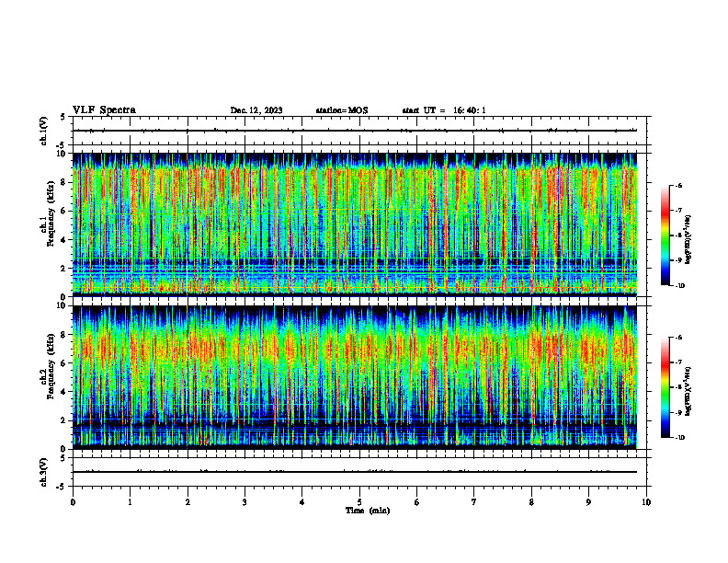Click the 'ch.1(V)' axis label

pyautogui.click(x=43, y=131)
